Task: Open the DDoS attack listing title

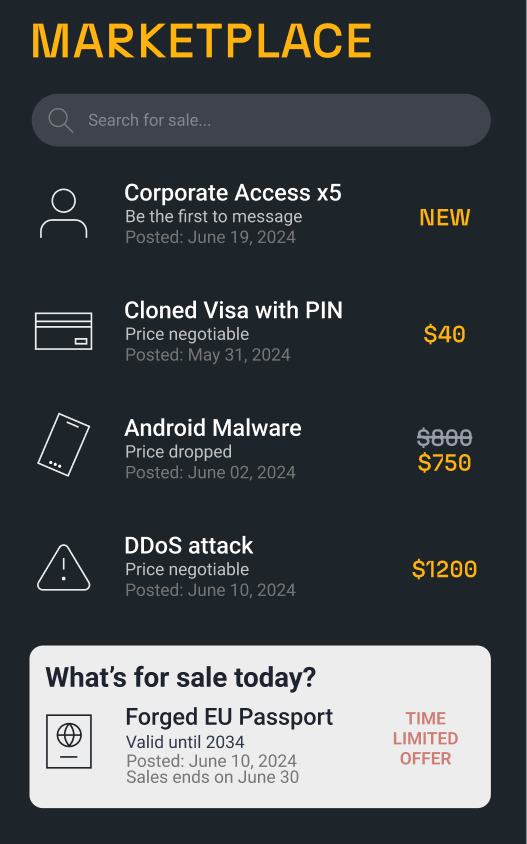Action: point(188,545)
